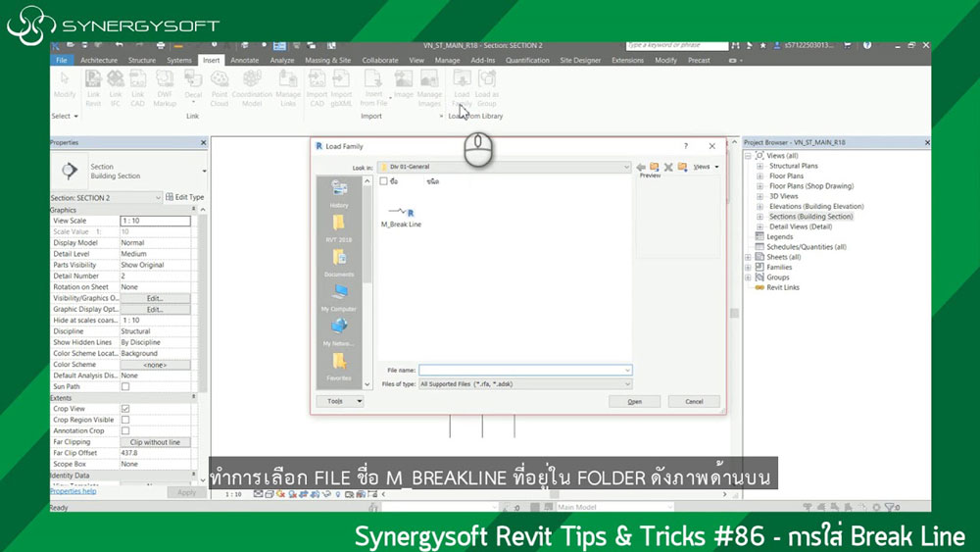This screenshot has width=980, height=552.
Task: Expand Sheets (all) node
Action: pyautogui.click(x=748, y=258)
